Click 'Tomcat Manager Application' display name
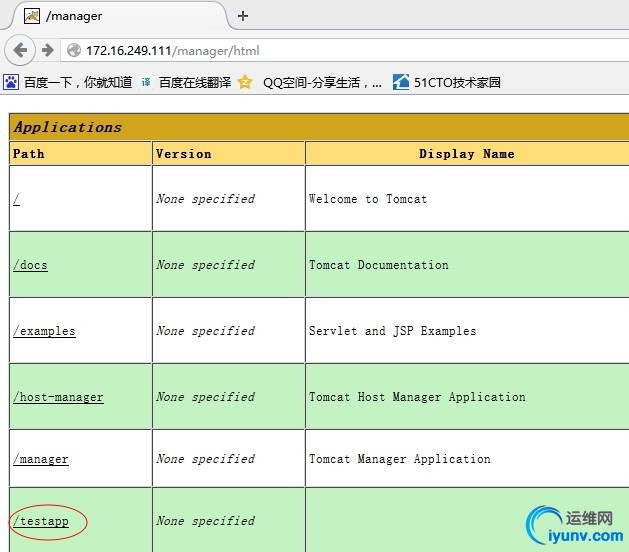This screenshot has width=629, height=552. [400, 459]
